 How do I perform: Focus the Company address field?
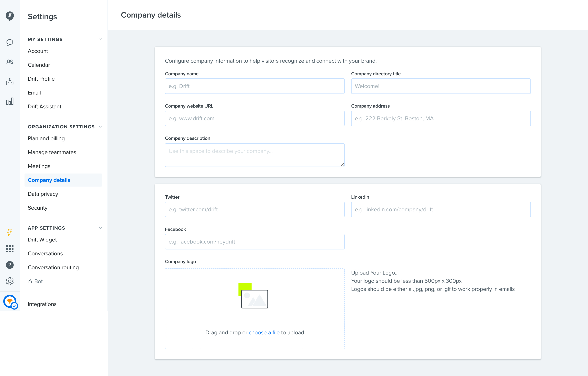pyautogui.click(x=441, y=118)
